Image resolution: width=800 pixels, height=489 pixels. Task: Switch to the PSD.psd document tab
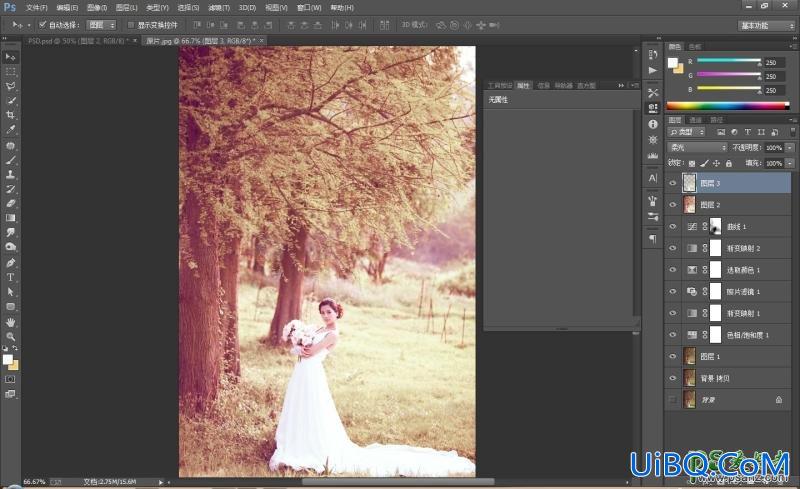point(82,41)
